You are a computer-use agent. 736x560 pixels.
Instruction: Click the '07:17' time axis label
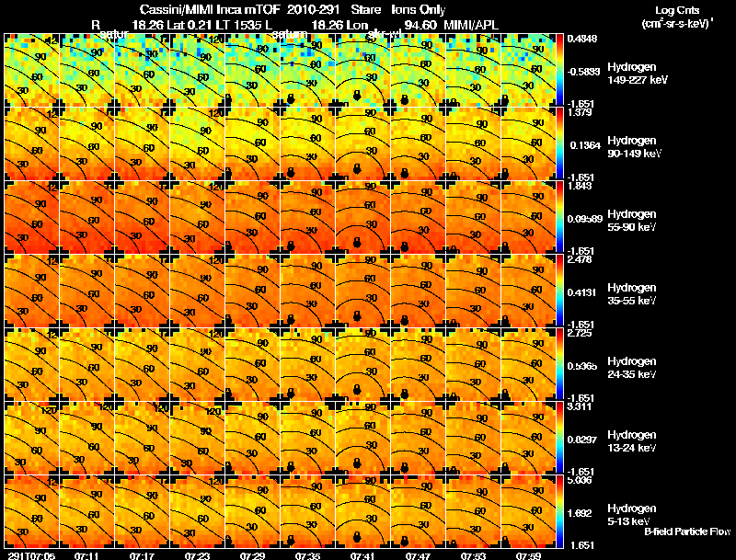(142, 555)
